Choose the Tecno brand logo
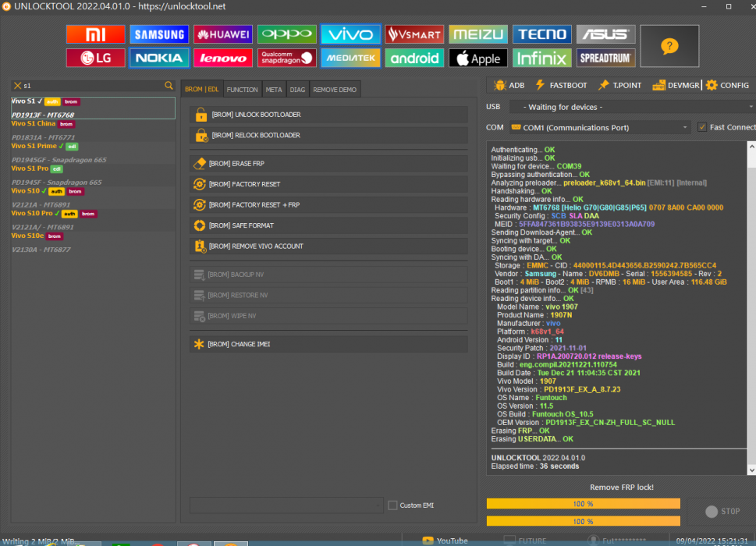This screenshot has height=546, width=756. coord(542,34)
